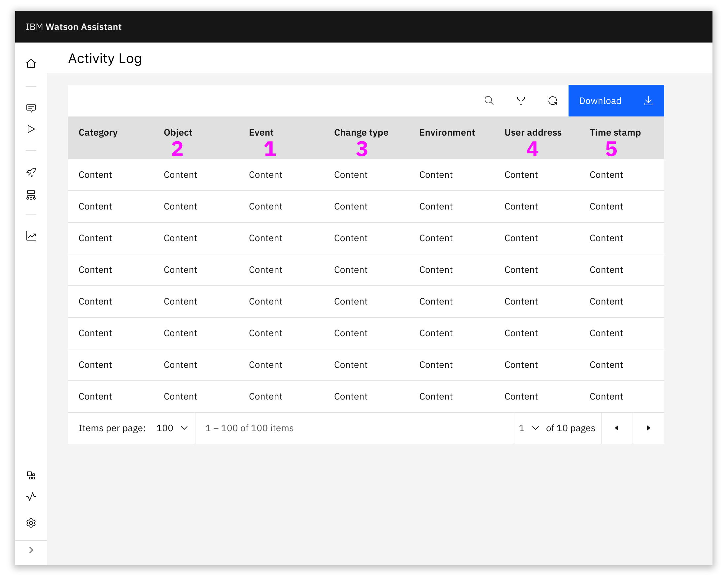Open the Analytics chart icon

point(31,236)
